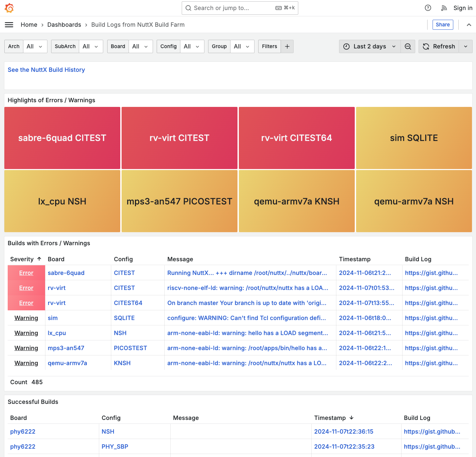This screenshot has width=476, height=457.
Task: Expand the Group All dropdown
Action: (x=242, y=46)
